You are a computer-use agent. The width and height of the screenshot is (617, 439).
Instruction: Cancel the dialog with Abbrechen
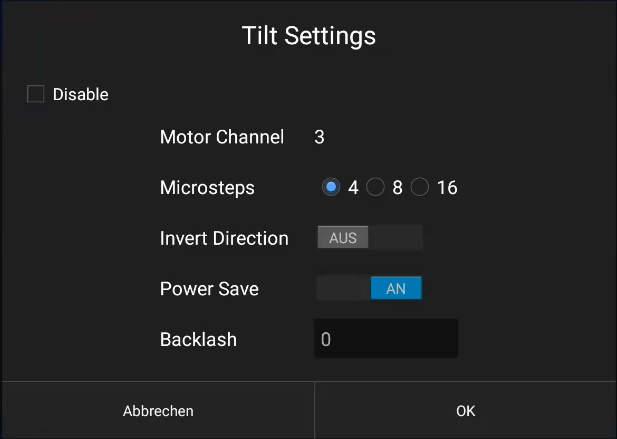point(158,411)
